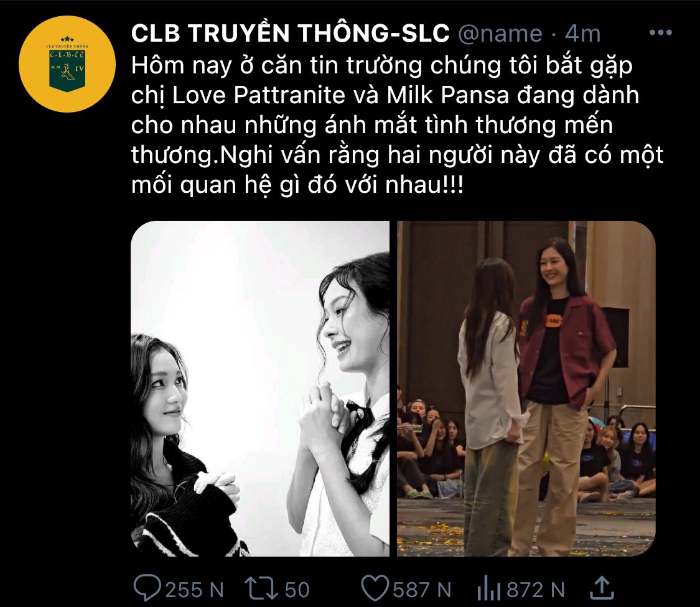Click the share upload arrow icon
The image size is (700, 607).
[x=602, y=588]
